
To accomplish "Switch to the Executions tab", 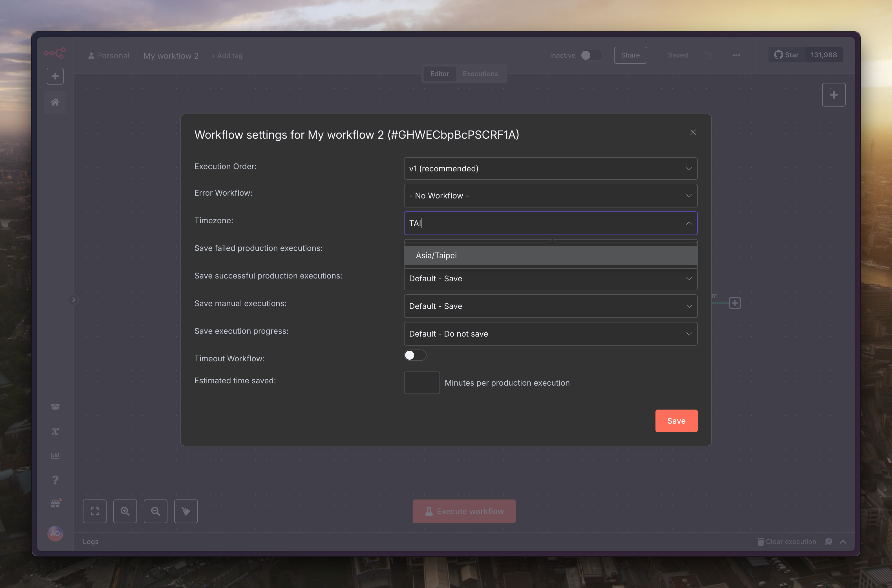I will point(480,74).
